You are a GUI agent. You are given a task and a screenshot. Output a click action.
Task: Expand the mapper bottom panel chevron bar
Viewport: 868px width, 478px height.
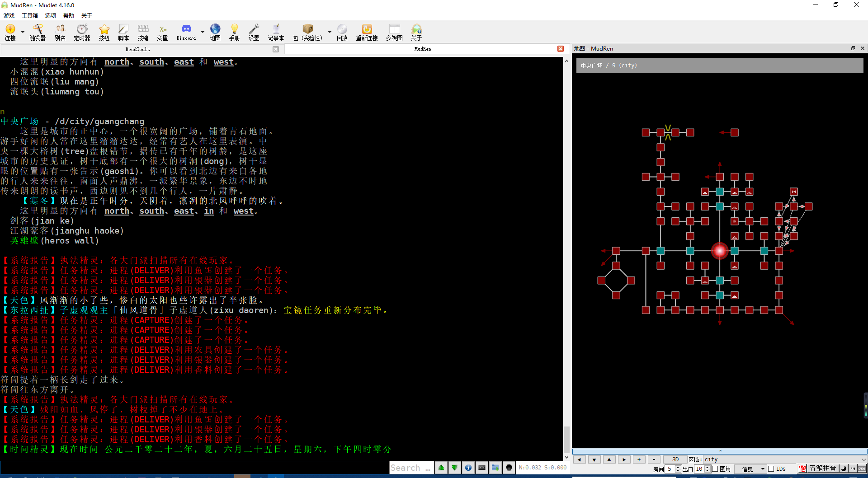[x=720, y=451]
